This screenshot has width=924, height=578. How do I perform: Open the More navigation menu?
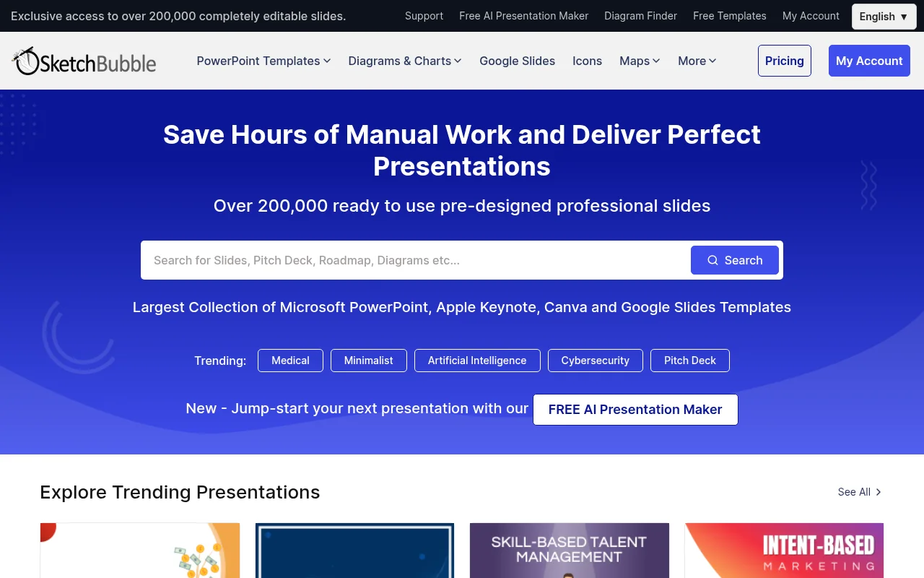[697, 61]
